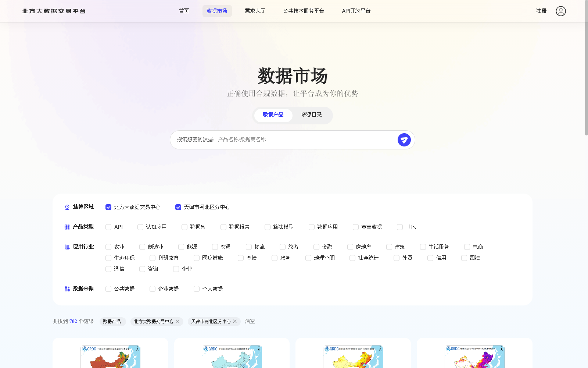Enable the 数据集 filter
The image size is (588, 368).
[184, 227]
